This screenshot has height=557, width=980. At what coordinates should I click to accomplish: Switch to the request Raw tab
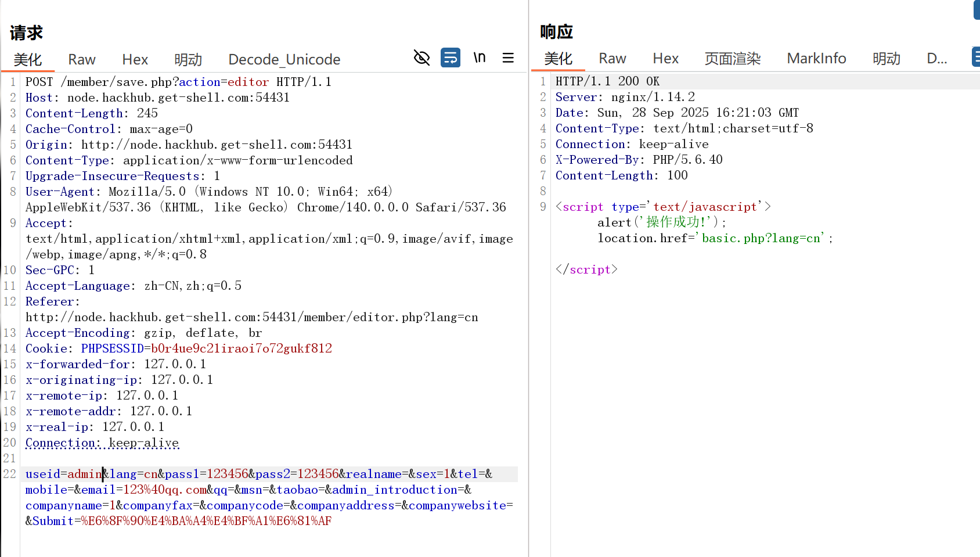click(82, 59)
